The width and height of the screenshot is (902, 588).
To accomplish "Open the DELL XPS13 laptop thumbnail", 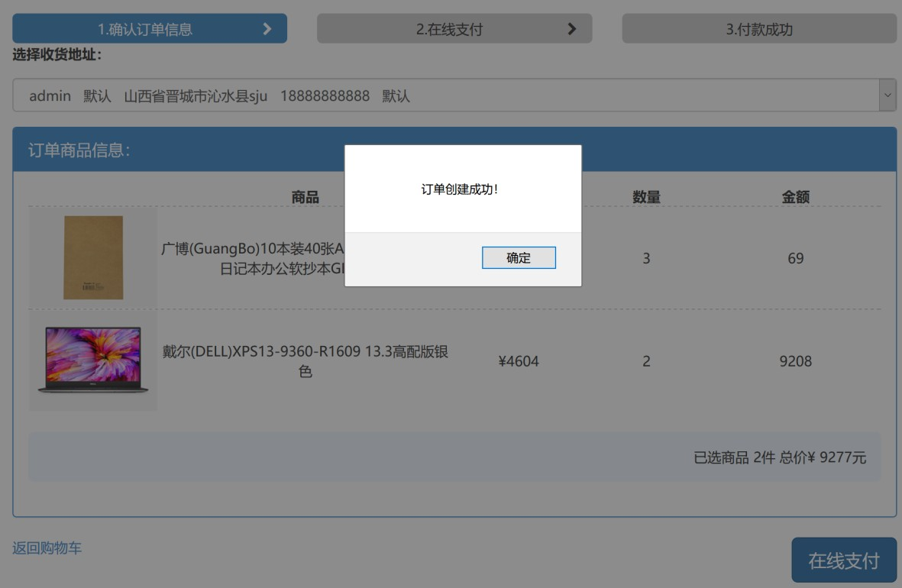I will (92, 360).
